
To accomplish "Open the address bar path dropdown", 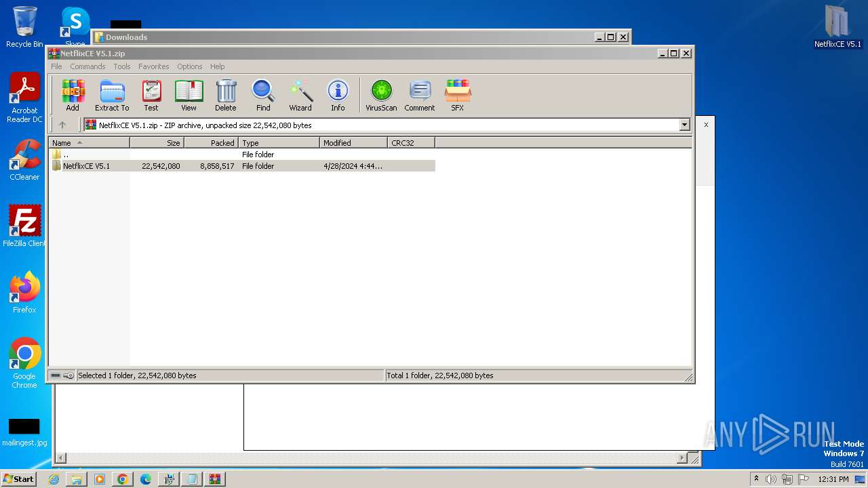I will [x=684, y=125].
